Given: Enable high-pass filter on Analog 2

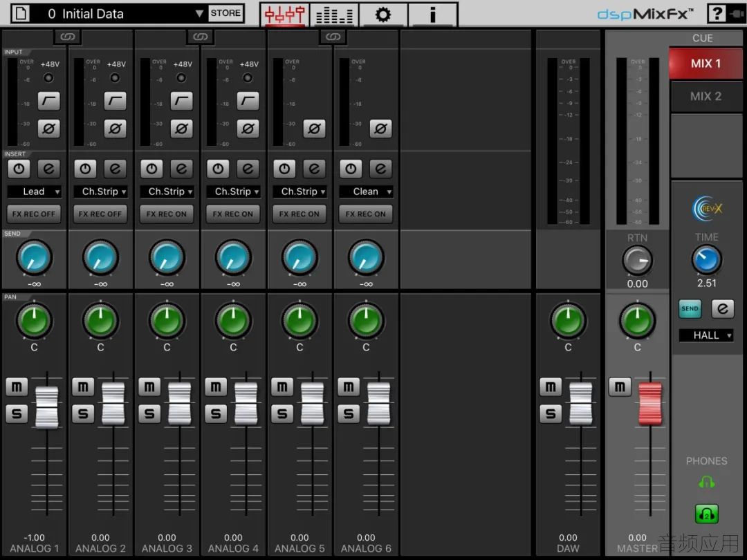Looking at the screenshot, I should [115, 101].
